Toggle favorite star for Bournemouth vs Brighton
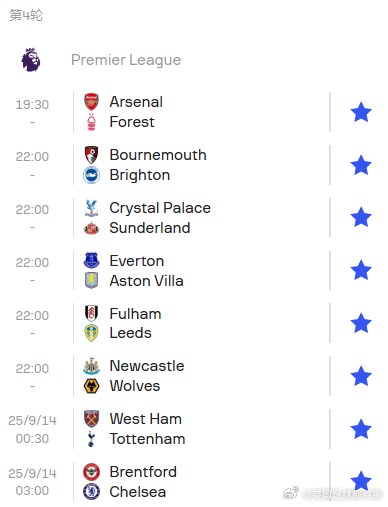 pos(361,165)
